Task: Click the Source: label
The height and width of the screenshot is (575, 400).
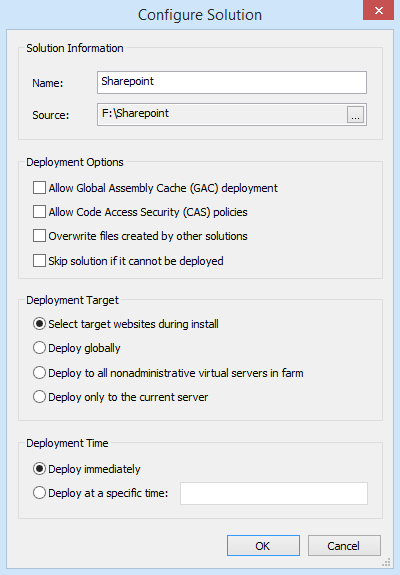Action: point(51,115)
